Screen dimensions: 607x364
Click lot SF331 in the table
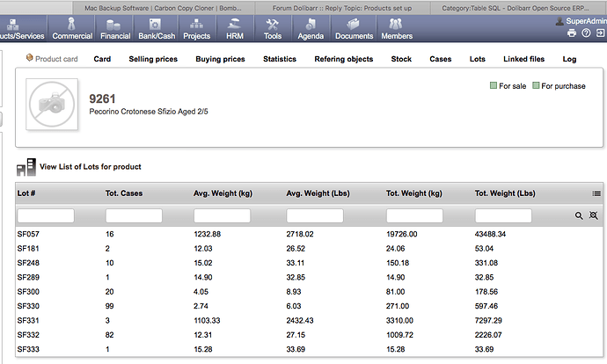pos(28,320)
